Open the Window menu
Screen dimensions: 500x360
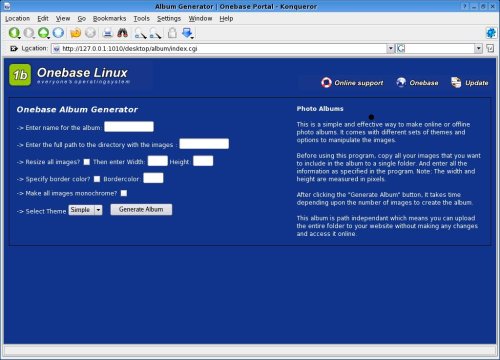coord(200,19)
